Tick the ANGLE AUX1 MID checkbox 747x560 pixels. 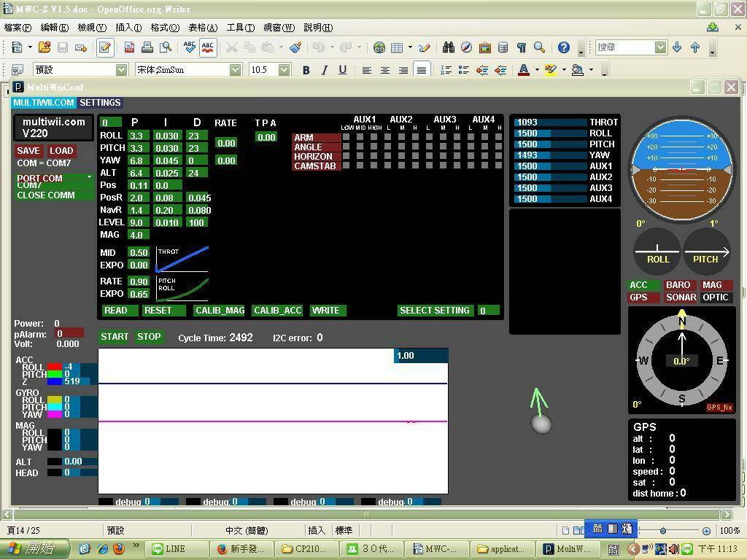(x=360, y=147)
